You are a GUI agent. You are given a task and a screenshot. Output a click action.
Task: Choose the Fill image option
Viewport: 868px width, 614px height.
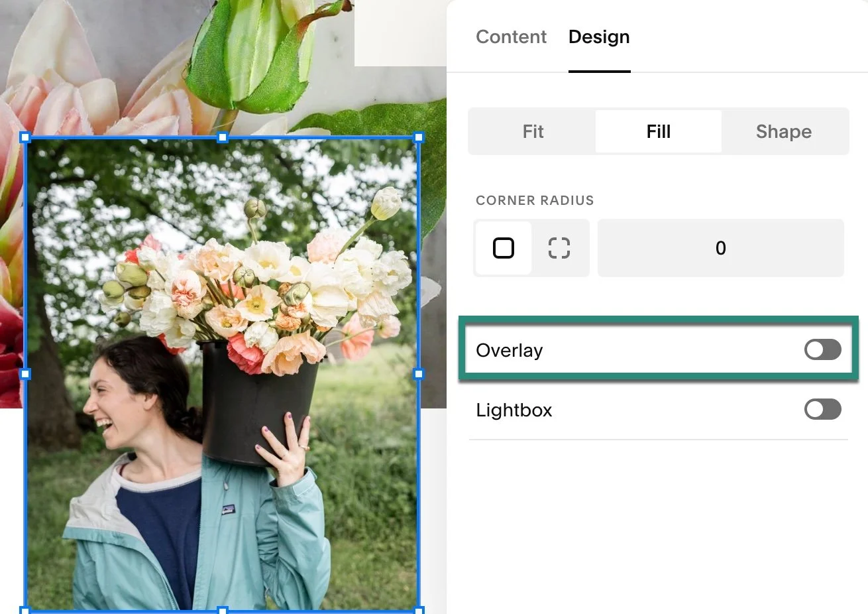click(x=659, y=131)
